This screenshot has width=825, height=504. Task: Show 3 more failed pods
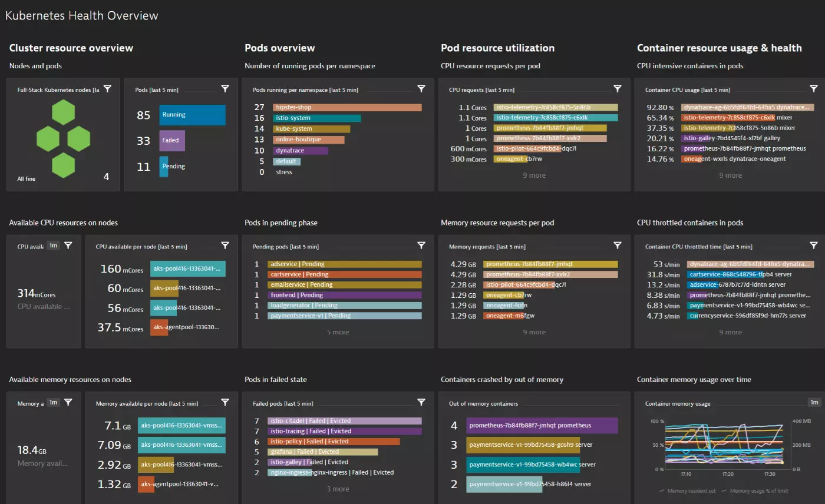[338, 489]
